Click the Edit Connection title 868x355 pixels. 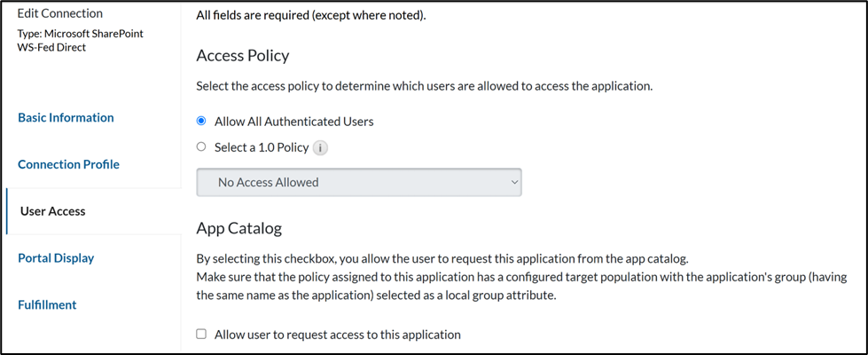(x=60, y=13)
